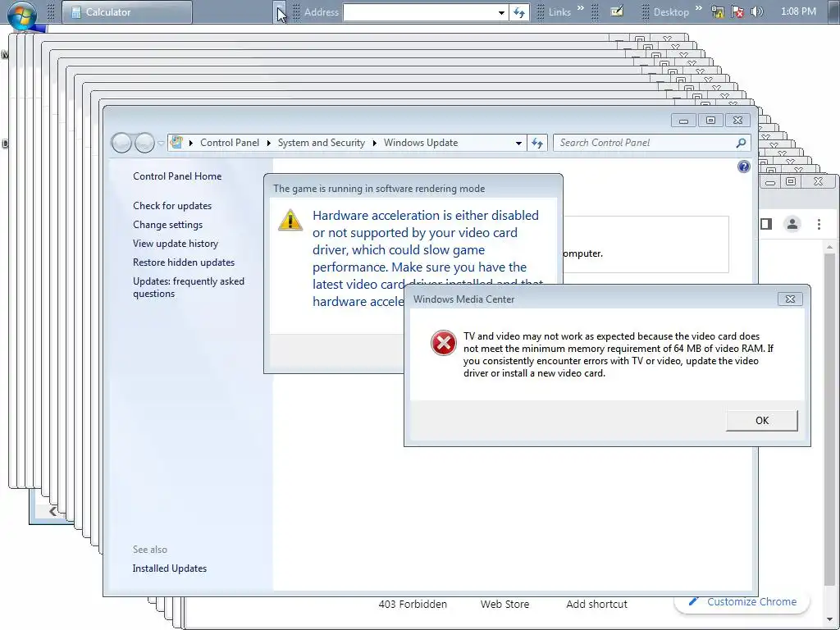Screen dimensions: 840x630
Task: Open the Web Store shortcut in Chrome
Action: coord(504,605)
